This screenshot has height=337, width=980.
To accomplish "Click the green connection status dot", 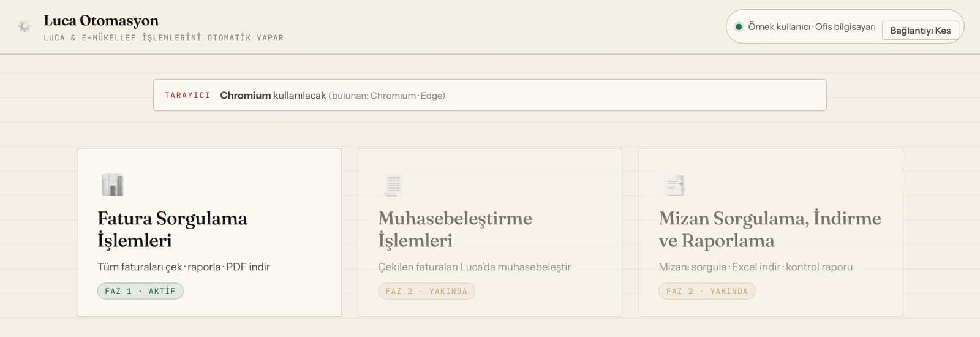I will click(739, 27).
